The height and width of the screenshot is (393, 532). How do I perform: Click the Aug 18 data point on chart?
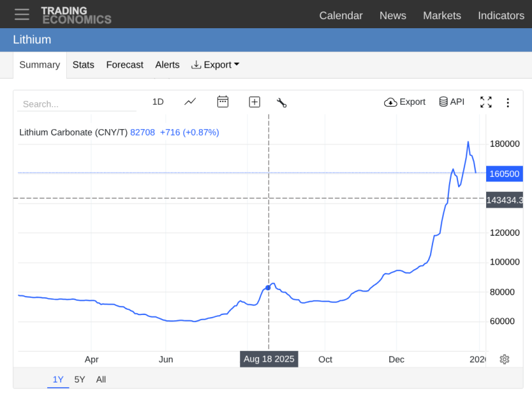pos(268,288)
